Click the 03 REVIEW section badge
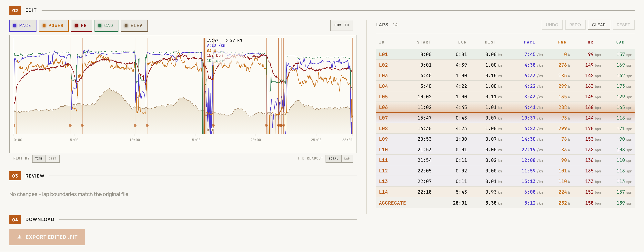This screenshot has width=644, height=252. 15,176
